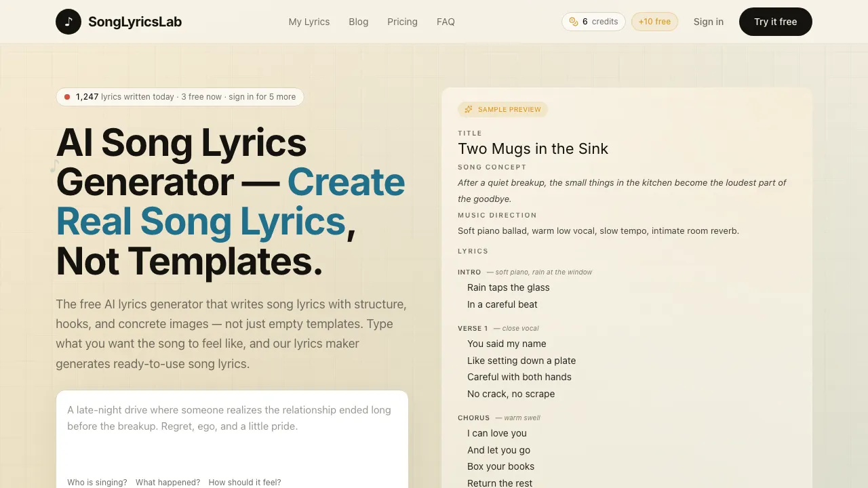Click the CHORUS section label
This screenshot has width=868, height=488.
click(x=473, y=418)
